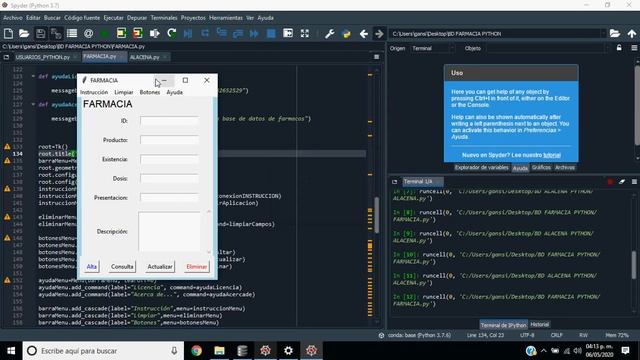Image resolution: width=640 pixels, height=360 pixels.
Task: Open the PYTHONPATH manager icon
Action: 346,33
